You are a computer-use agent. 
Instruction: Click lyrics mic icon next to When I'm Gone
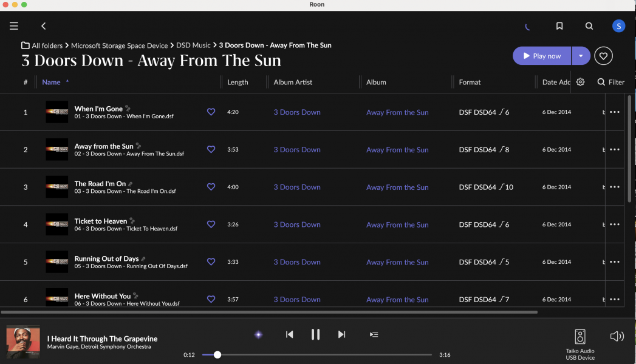pyautogui.click(x=128, y=108)
